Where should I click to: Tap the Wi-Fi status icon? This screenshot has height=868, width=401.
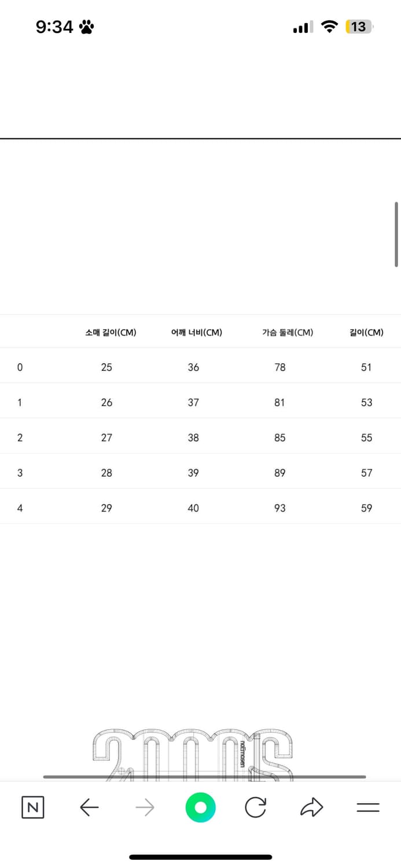329,27
